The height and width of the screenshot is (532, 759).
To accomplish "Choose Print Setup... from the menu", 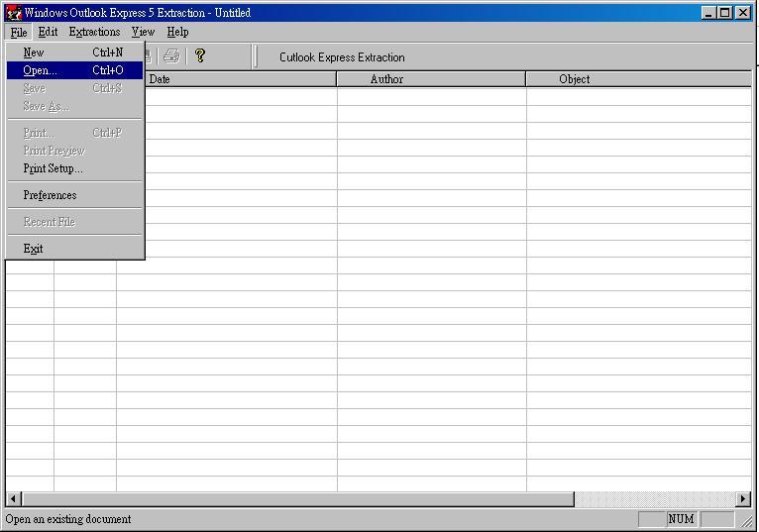I will coord(75,168).
